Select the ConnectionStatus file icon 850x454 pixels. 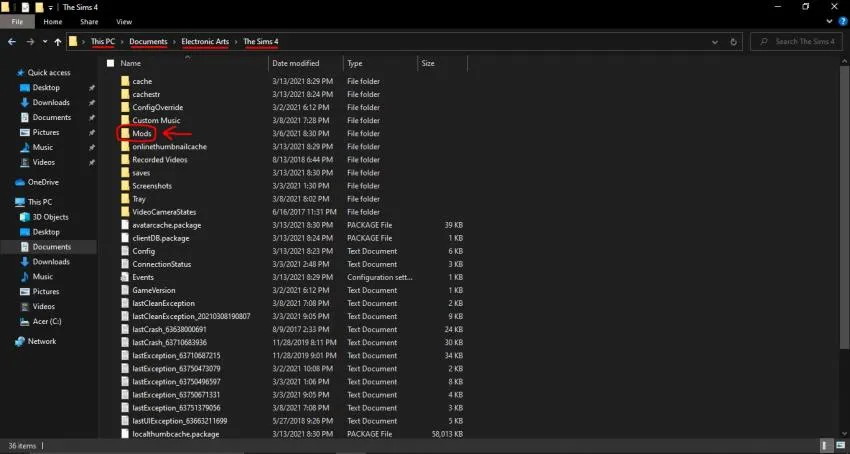point(125,264)
